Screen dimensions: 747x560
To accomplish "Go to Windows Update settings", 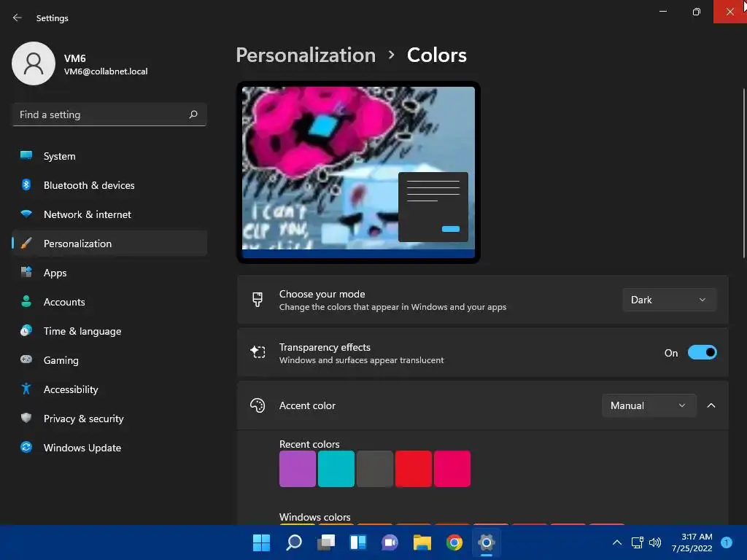I will coord(109,448).
